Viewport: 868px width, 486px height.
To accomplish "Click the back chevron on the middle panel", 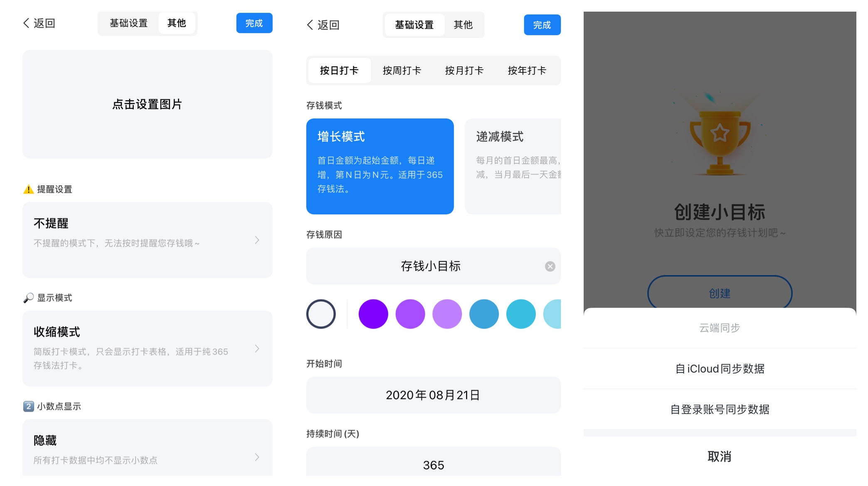I will (x=309, y=25).
